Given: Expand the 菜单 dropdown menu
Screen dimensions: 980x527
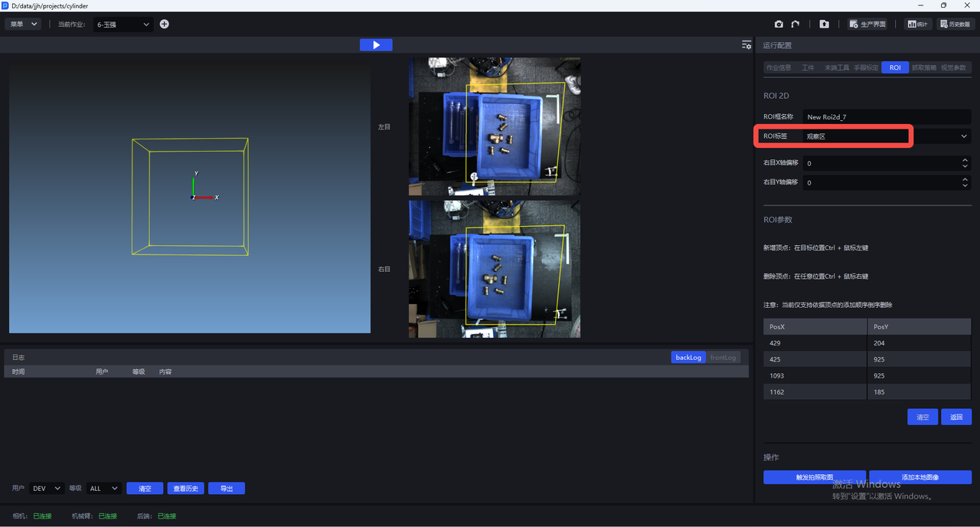Looking at the screenshot, I should [23, 25].
